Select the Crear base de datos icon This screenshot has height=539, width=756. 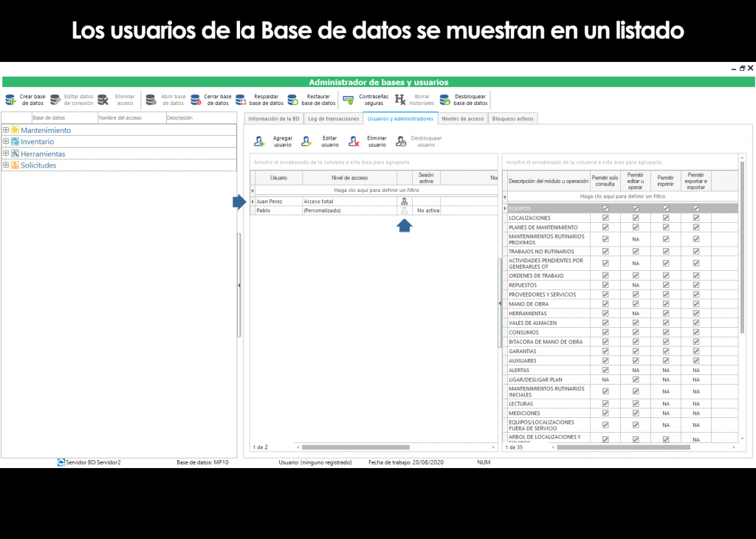[12, 100]
